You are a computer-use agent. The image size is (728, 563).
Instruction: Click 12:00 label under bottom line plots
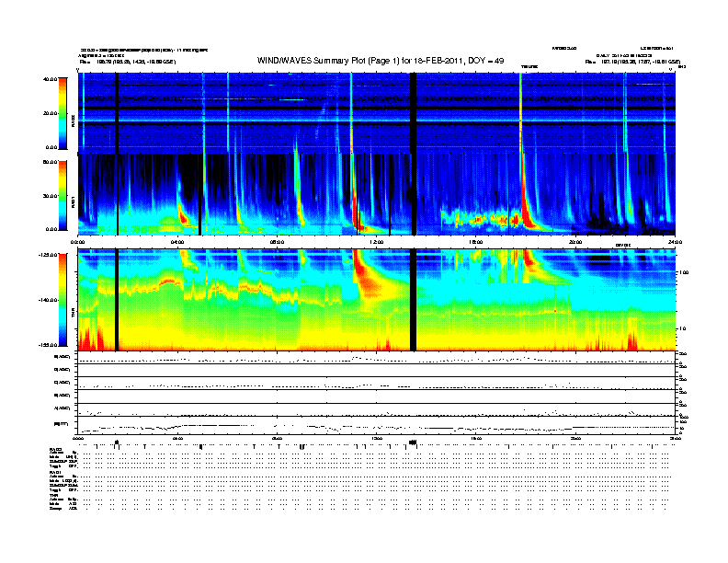tap(377, 438)
